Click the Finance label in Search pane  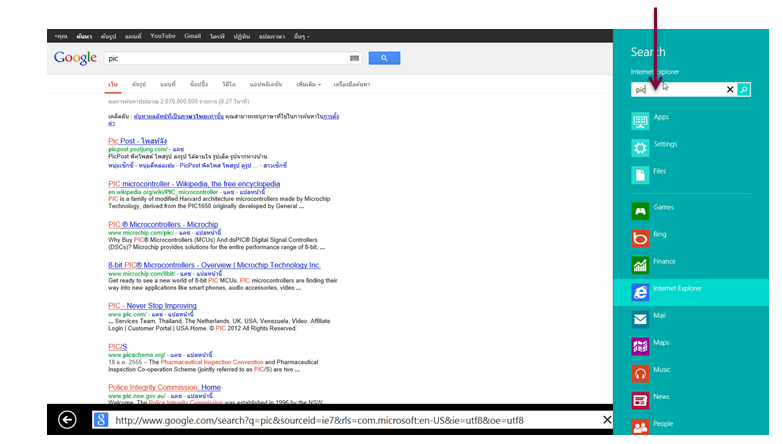tap(664, 261)
